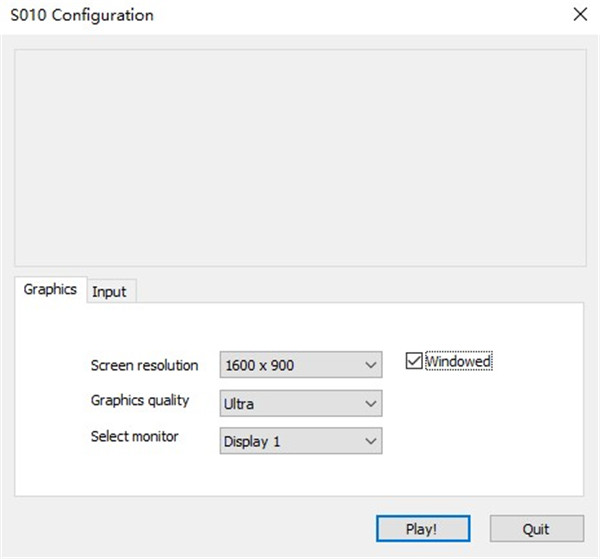Click the Graphics quality label
The height and width of the screenshot is (559, 600).
click(140, 400)
